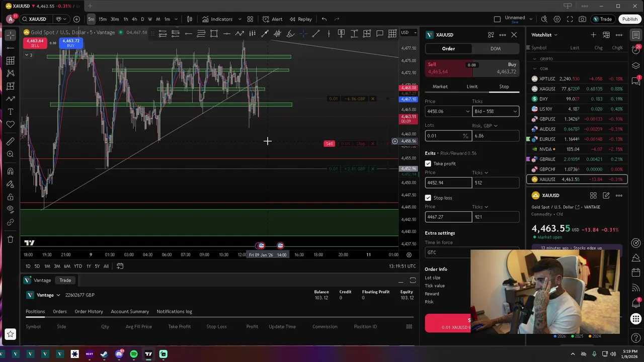Select the rectangle tool in floating drawing toolbar
Image resolution: width=644 pixels, height=362 pixels.
214,34
